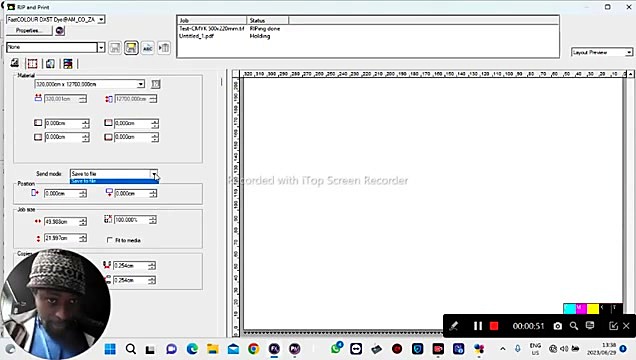The image size is (636, 360).
Task: Click the lower copy spacing 0.254cm field
Action: pos(131,280)
